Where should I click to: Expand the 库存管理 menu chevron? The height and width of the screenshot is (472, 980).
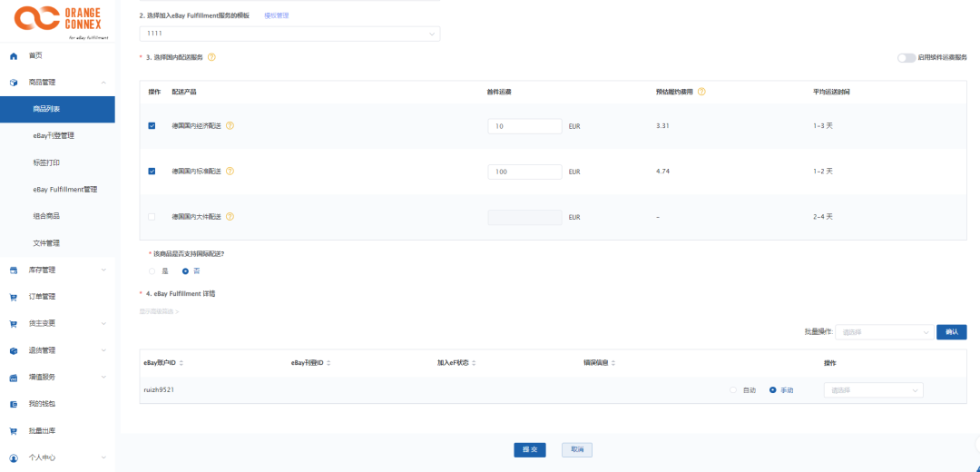[x=103, y=270]
